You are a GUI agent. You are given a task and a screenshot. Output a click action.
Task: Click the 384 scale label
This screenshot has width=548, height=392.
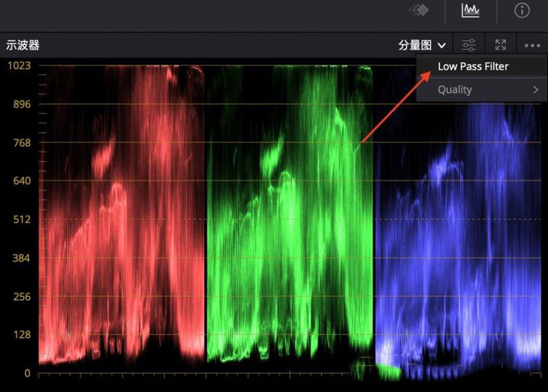[x=21, y=258]
